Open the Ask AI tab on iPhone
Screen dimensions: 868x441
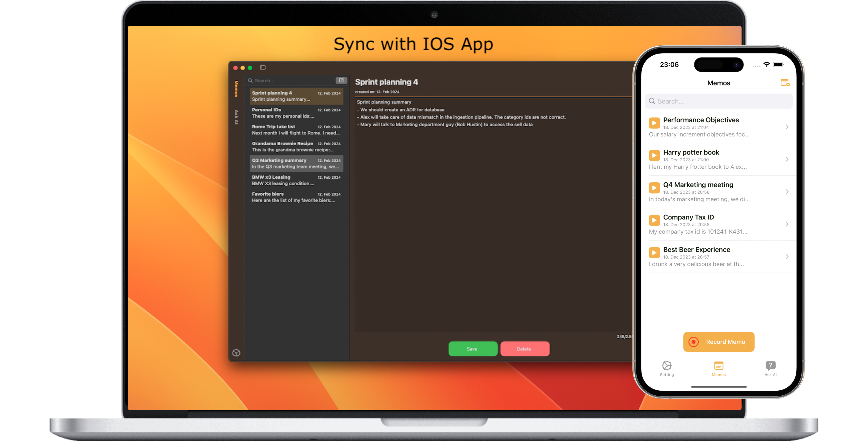(770, 368)
